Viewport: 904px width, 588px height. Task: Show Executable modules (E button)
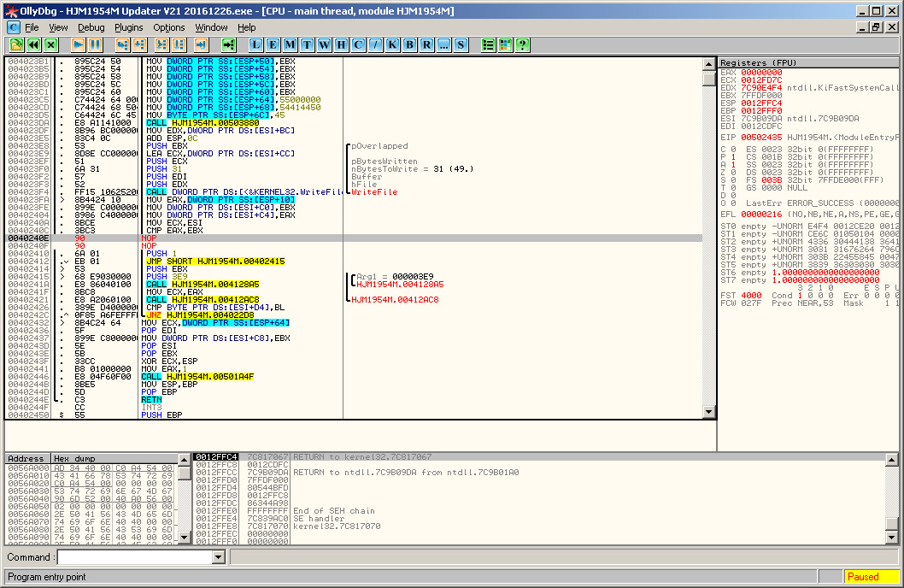coord(273,44)
